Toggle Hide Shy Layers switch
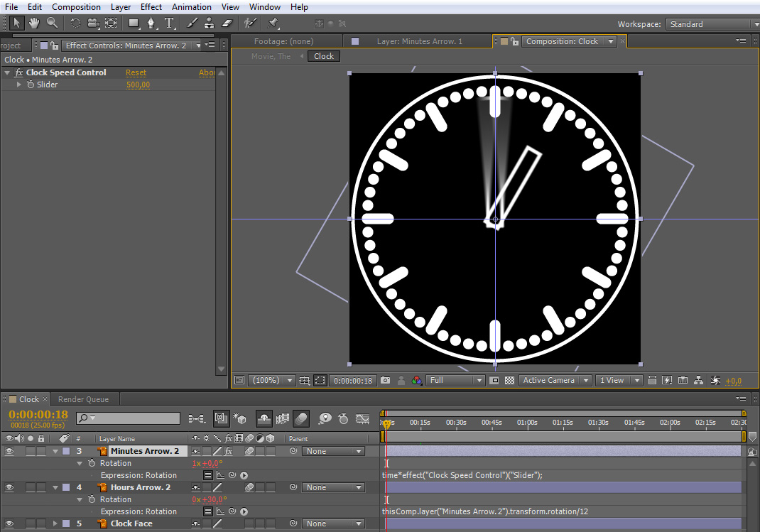This screenshot has width=760, height=532. [264, 418]
